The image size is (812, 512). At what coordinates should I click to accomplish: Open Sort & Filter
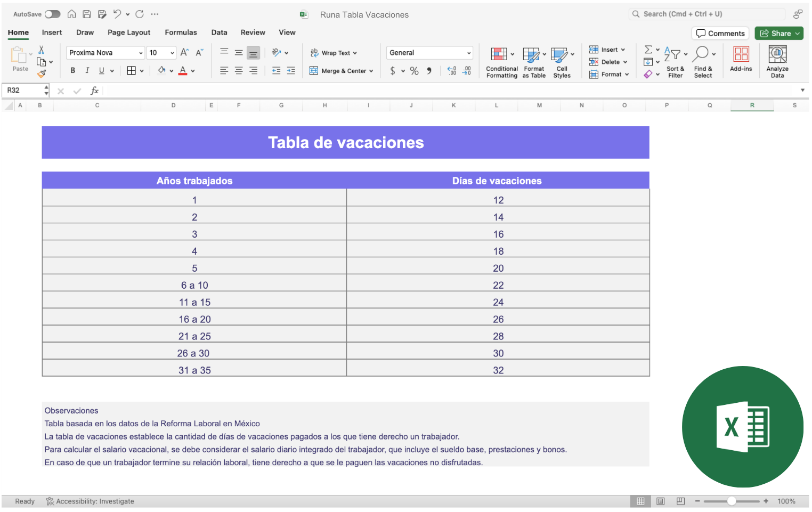676,62
